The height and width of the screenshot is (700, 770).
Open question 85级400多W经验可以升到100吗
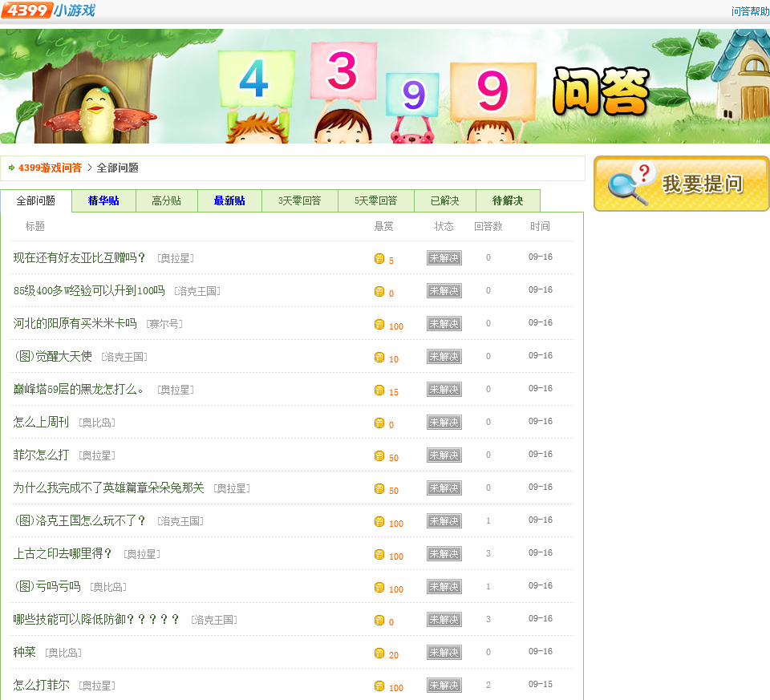(x=89, y=290)
